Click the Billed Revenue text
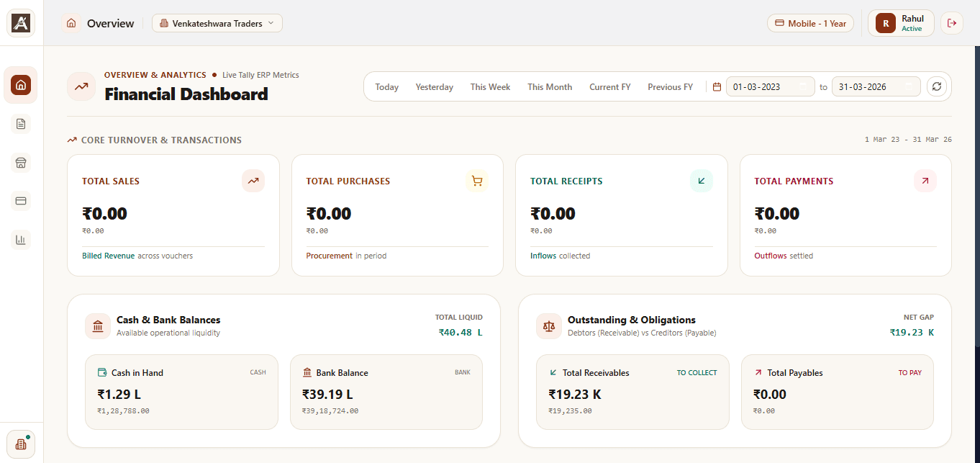 click(108, 256)
